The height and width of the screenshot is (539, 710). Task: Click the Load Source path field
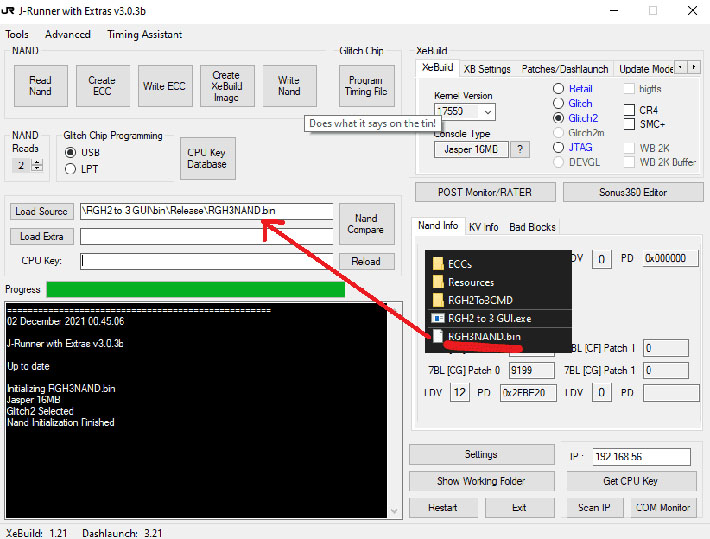206,211
